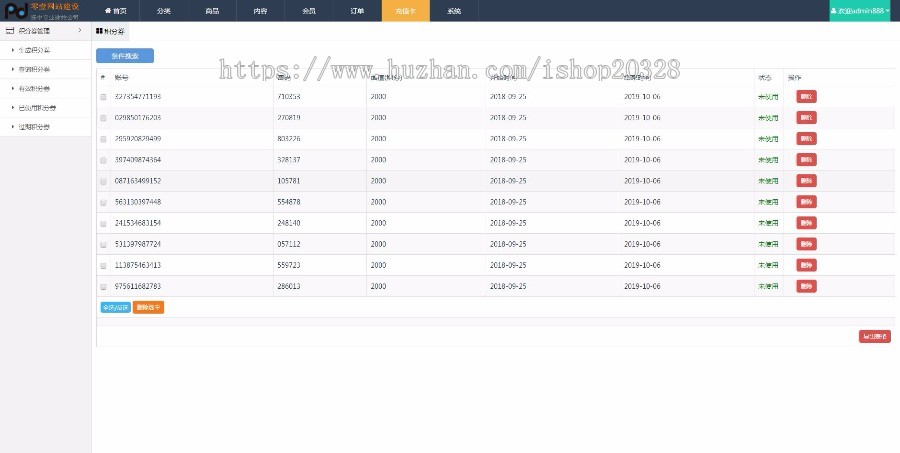
Task: Click the 2018-09-25 date in the 710353 row
Action: (x=507, y=96)
